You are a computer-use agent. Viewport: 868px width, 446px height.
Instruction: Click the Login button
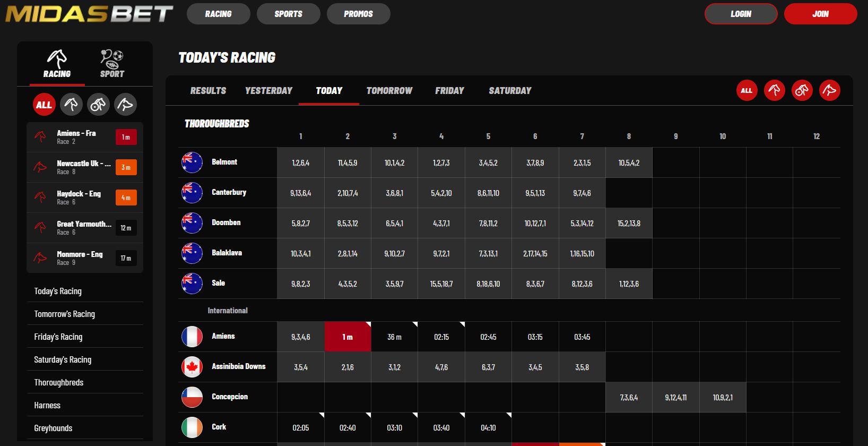[741, 14]
